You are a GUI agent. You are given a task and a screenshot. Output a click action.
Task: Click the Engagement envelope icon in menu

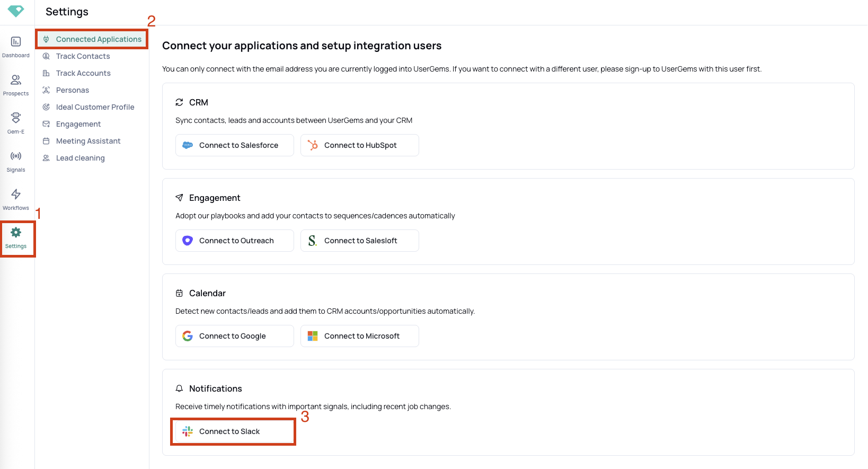46,124
